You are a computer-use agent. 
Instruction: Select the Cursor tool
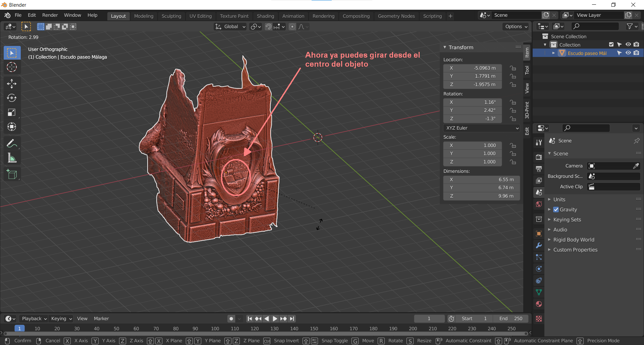point(12,67)
